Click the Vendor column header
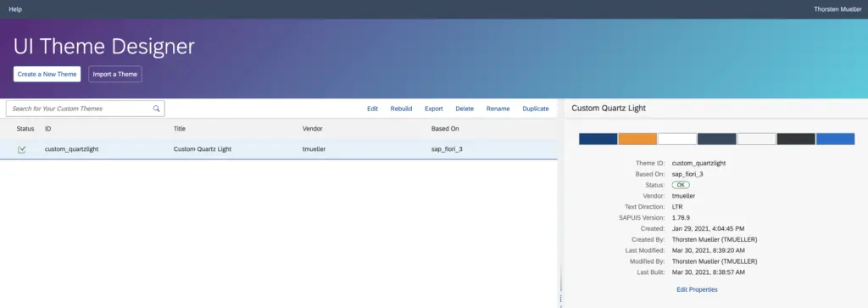Screen dimensions: 868x308 pos(312,128)
